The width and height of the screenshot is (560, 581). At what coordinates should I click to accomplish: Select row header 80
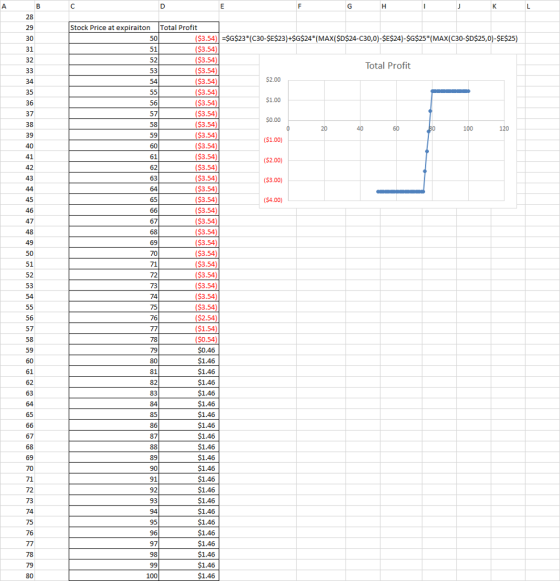pyautogui.click(x=17, y=576)
